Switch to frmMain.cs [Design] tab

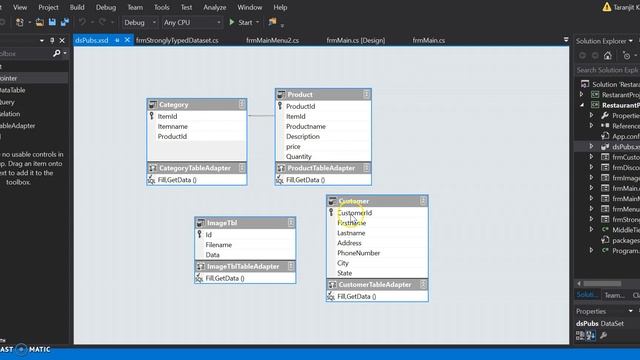point(356,40)
